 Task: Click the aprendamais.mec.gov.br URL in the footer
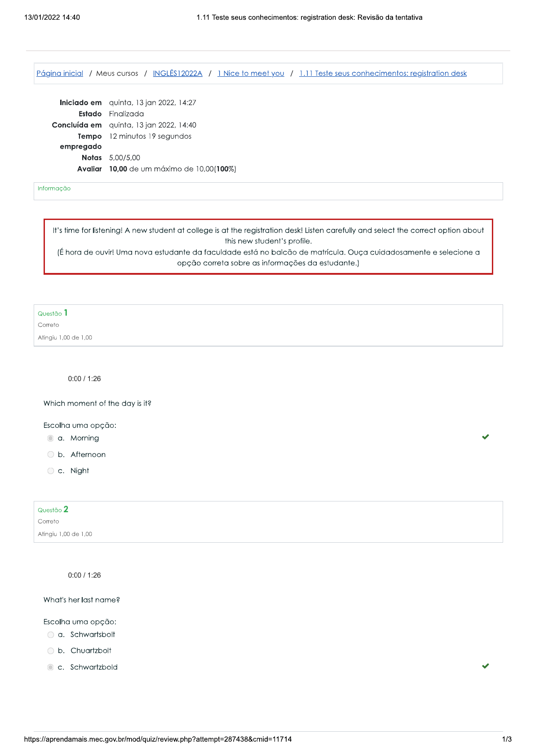click(158, 739)
